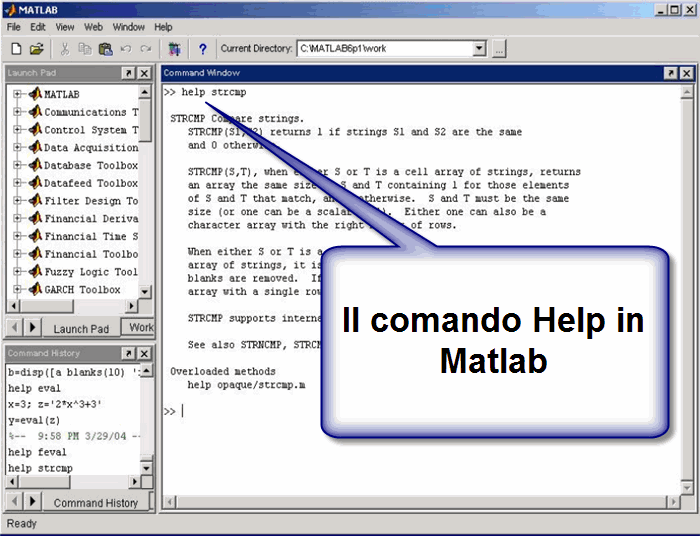Click Command History tab scroll left arrow
This screenshot has height=536, width=700.
14,501
